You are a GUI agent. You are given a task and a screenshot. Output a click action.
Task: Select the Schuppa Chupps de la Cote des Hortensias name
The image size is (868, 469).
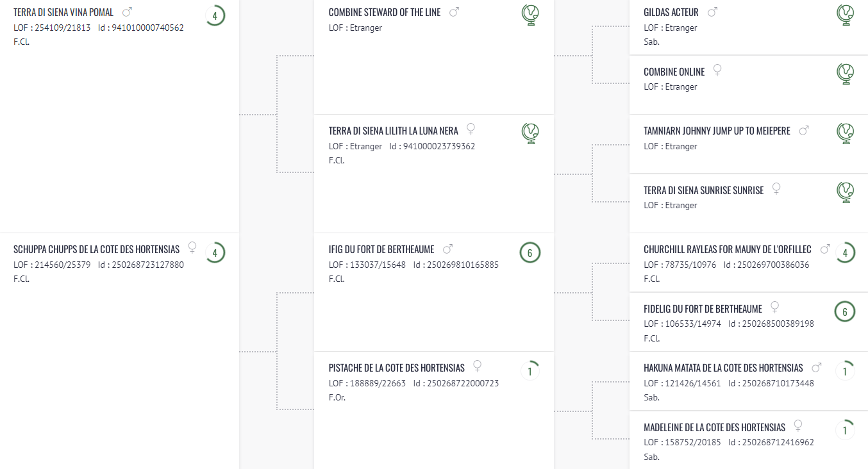coord(96,249)
